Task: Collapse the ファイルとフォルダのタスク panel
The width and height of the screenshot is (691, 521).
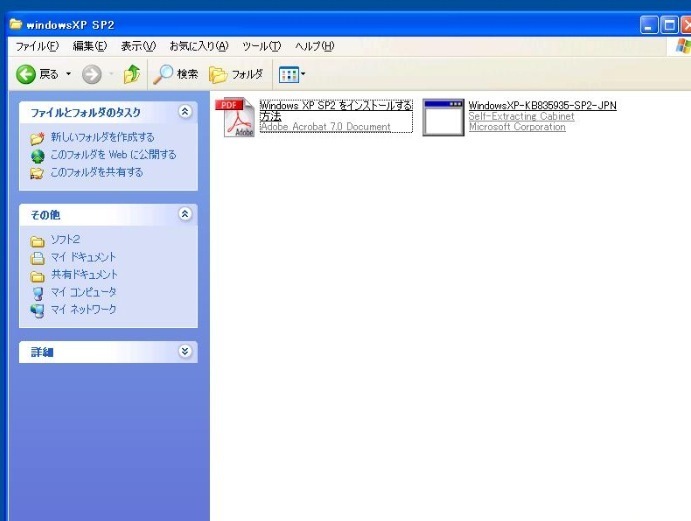Action: click(184, 112)
